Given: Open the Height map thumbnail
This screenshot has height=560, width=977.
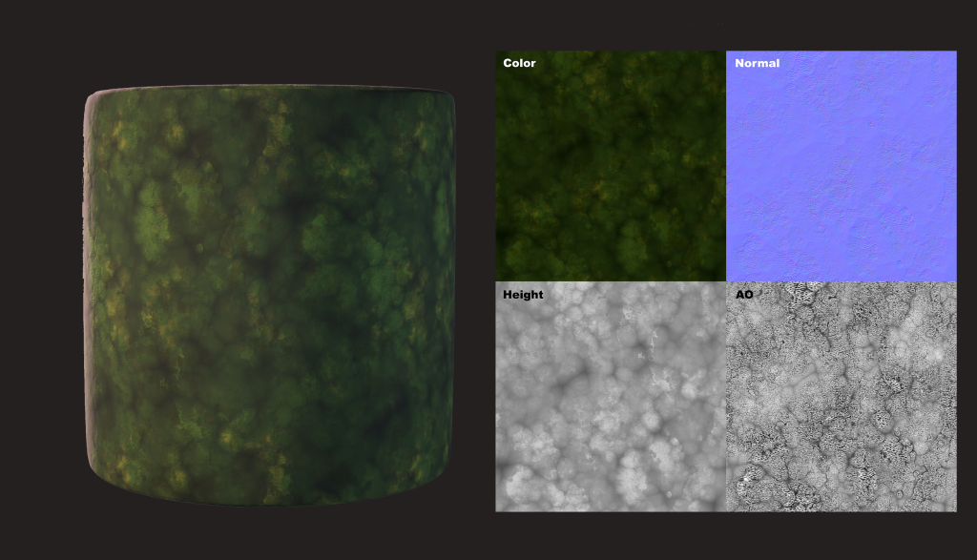Looking at the screenshot, I should 611,397.
